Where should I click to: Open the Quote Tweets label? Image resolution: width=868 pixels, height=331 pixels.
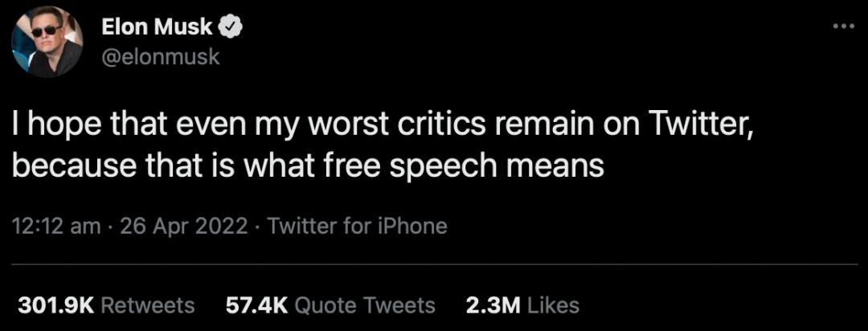pos(365,305)
